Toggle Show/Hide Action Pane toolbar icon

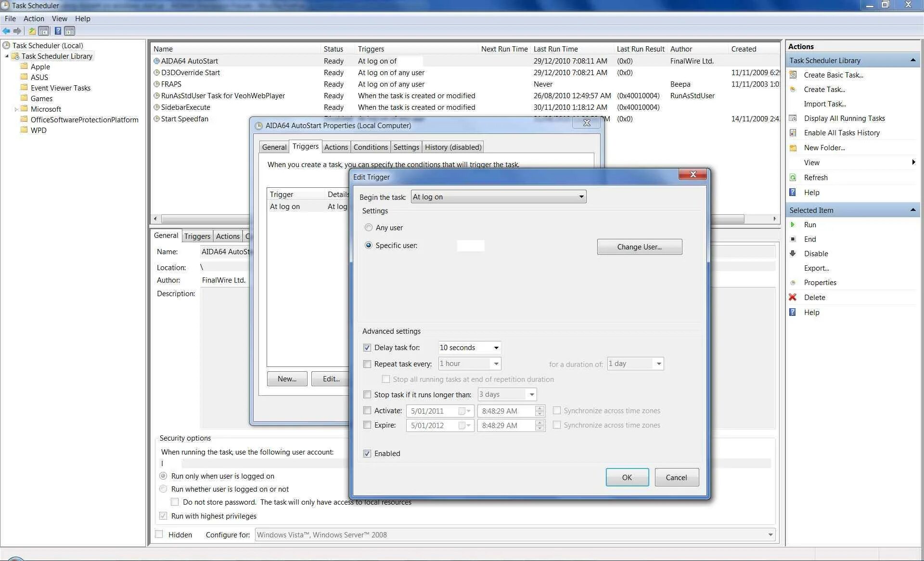coord(70,31)
